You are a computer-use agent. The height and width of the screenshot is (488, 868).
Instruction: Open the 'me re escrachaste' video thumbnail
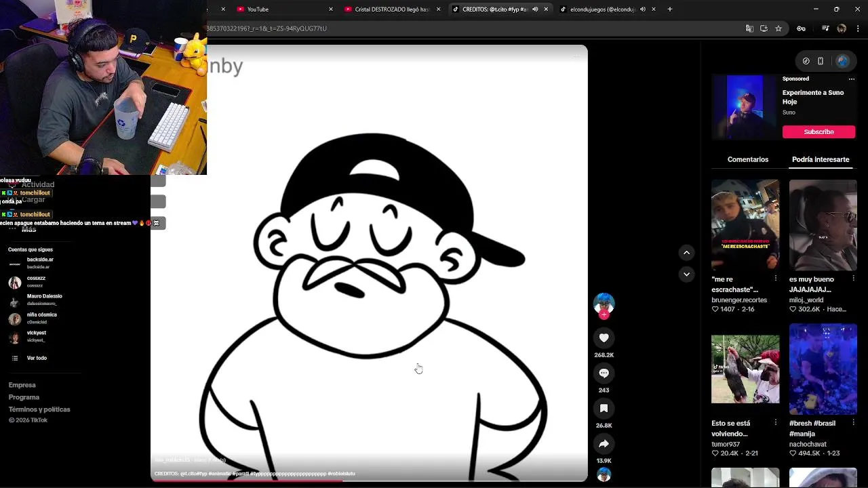tap(745, 224)
